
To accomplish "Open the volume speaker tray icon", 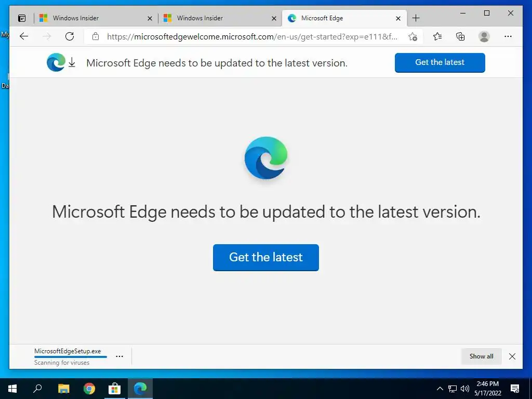I will click(x=465, y=389).
